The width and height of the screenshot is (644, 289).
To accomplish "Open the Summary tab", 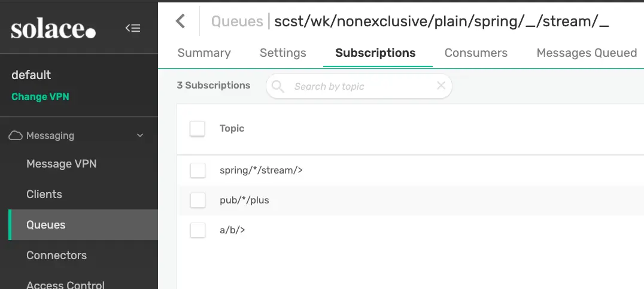I will [x=204, y=53].
